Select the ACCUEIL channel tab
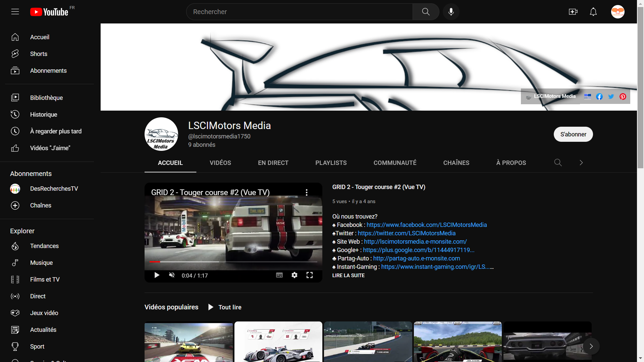This screenshot has height=362, width=644. click(170, 163)
